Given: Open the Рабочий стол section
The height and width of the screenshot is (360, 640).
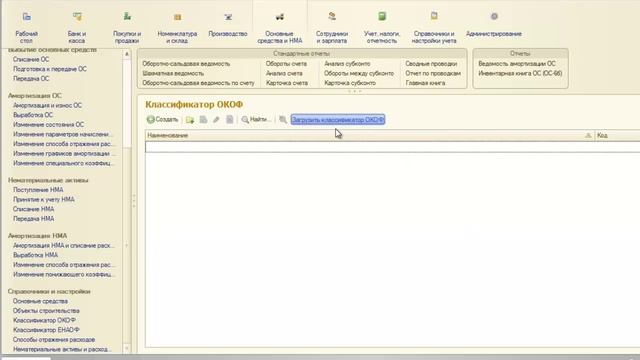Looking at the screenshot, I should 27,27.
